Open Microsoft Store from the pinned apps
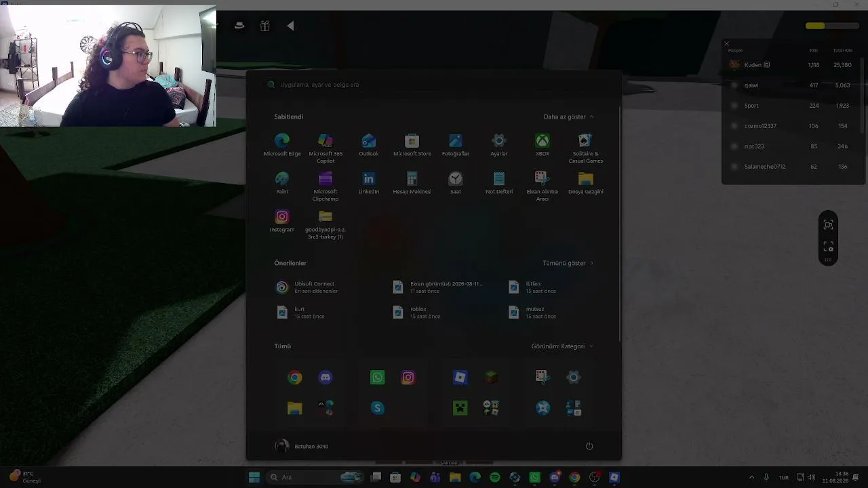 point(412,145)
